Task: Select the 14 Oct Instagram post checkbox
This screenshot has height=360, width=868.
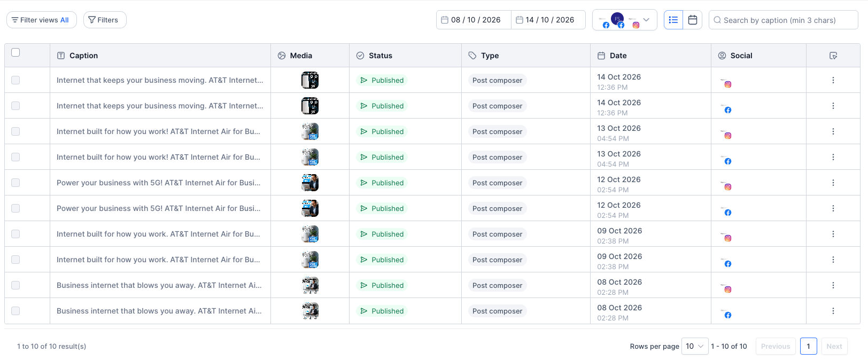Action: [15, 80]
